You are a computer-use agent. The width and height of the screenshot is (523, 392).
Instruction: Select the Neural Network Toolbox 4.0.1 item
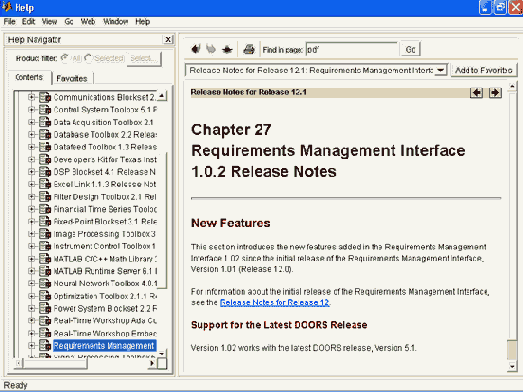pos(105,283)
